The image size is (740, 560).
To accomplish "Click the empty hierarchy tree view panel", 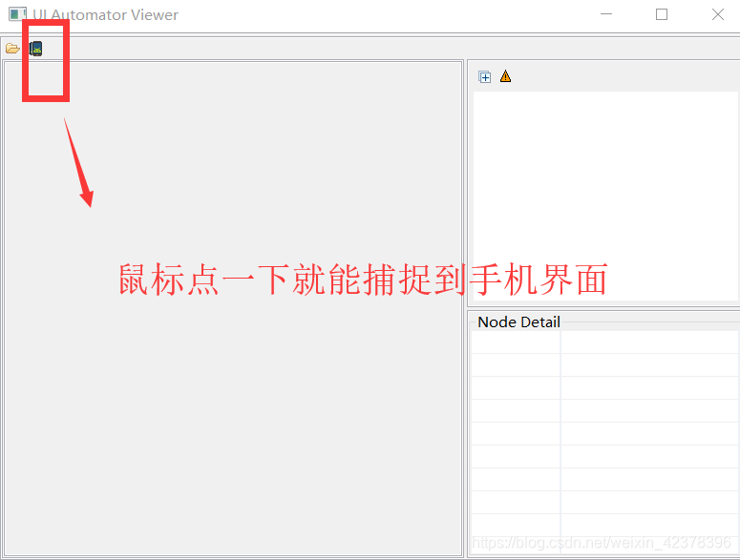I will click(x=605, y=196).
